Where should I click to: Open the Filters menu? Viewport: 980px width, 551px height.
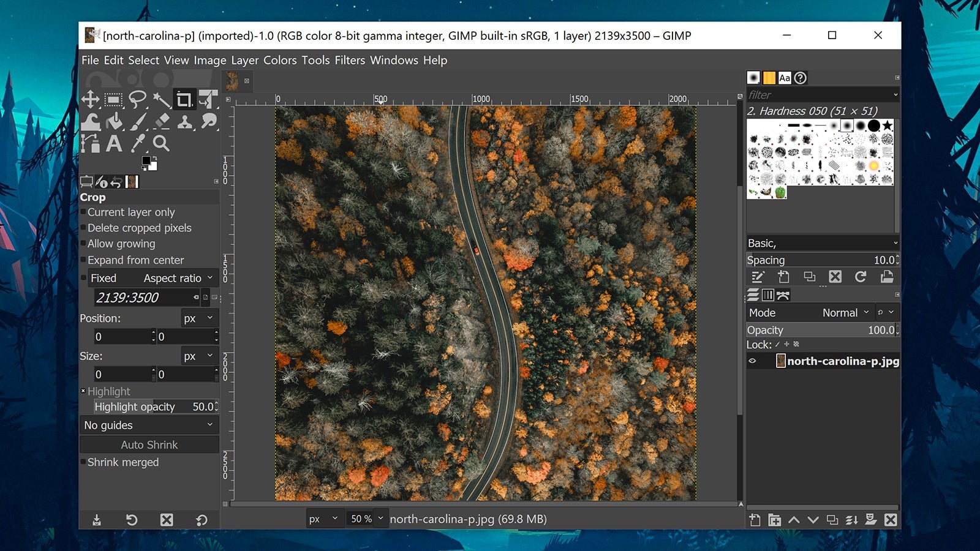pyautogui.click(x=349, y=60)
